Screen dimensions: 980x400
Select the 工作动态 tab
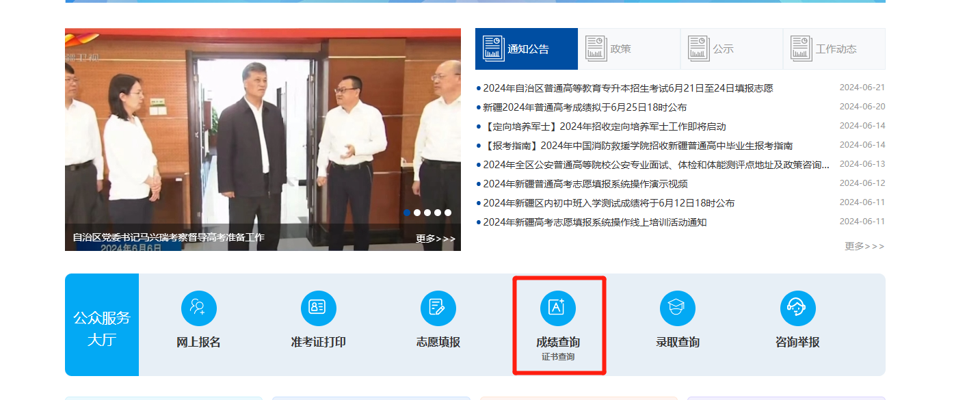[x=834, y=49]
